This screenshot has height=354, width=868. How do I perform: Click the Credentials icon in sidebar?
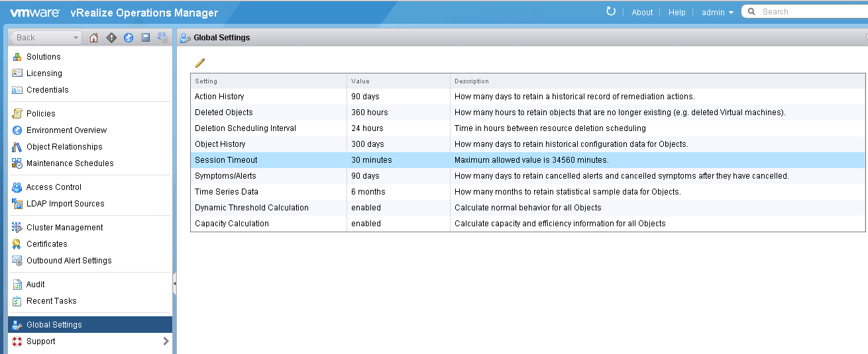click(x=17, y=90)
